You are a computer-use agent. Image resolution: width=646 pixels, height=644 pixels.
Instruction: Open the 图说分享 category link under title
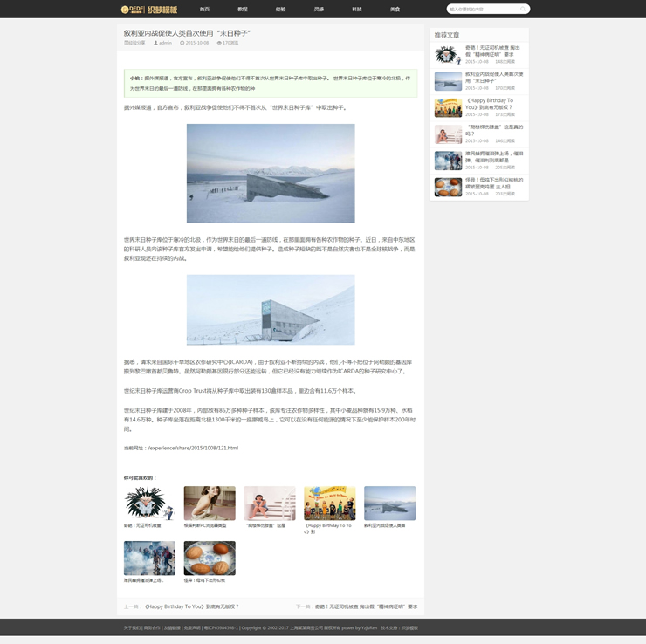pos(137,43)
